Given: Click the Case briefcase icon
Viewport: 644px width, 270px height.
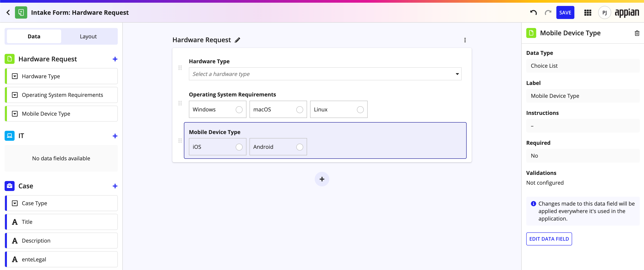Looking at the screenshot, I should point(10,186).
